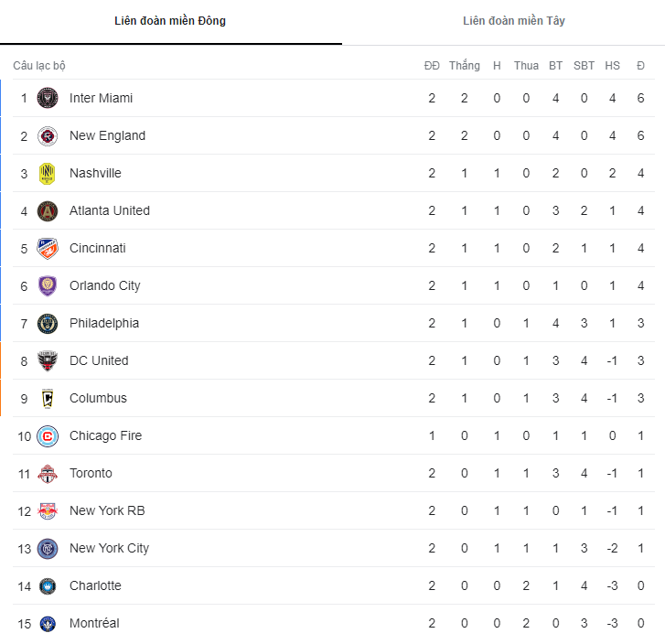
Task: Switch to Liên đoàn miền Tây tab
Action: click(513, 21)
